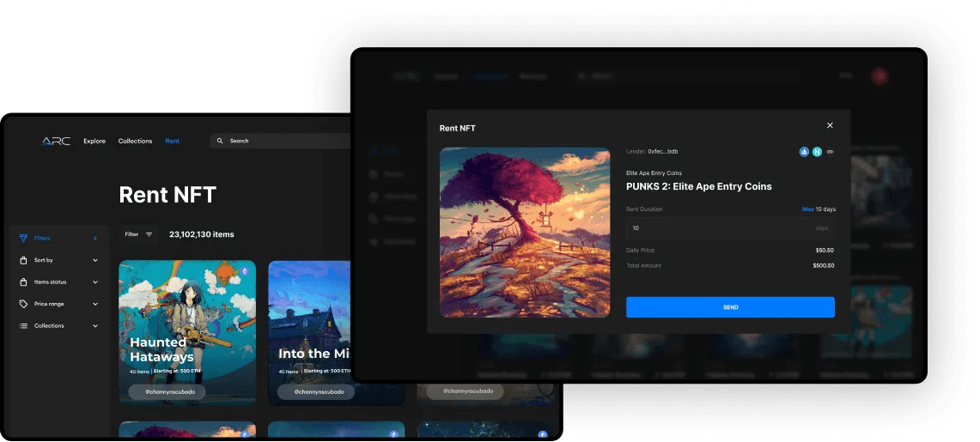Image resolution: width=980 pixels, height=442 pixels.
Task: Click the Rent Duration input showing 10
Action: coord(730,228)
